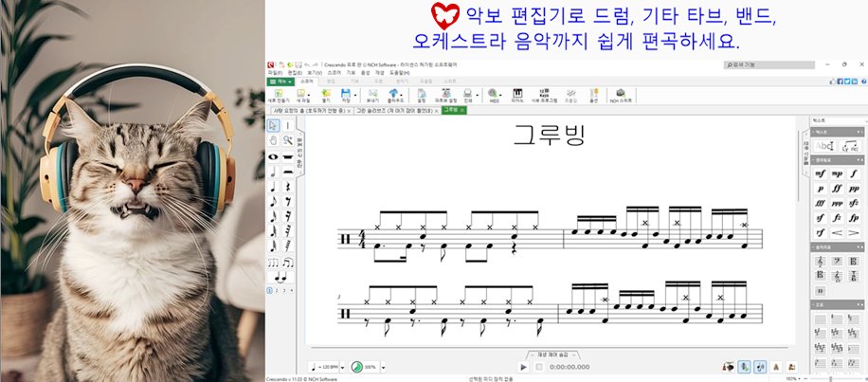
Task: Open the green menu dropdown button
Action: tap(280, 82)
